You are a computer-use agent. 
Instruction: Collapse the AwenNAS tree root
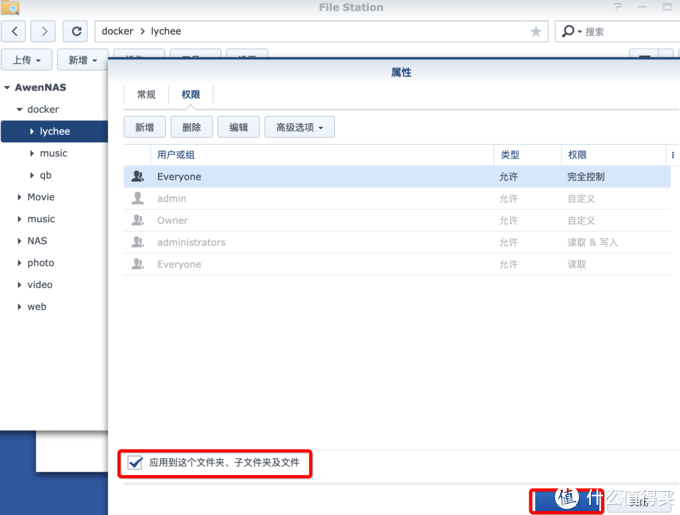(7, 88)
